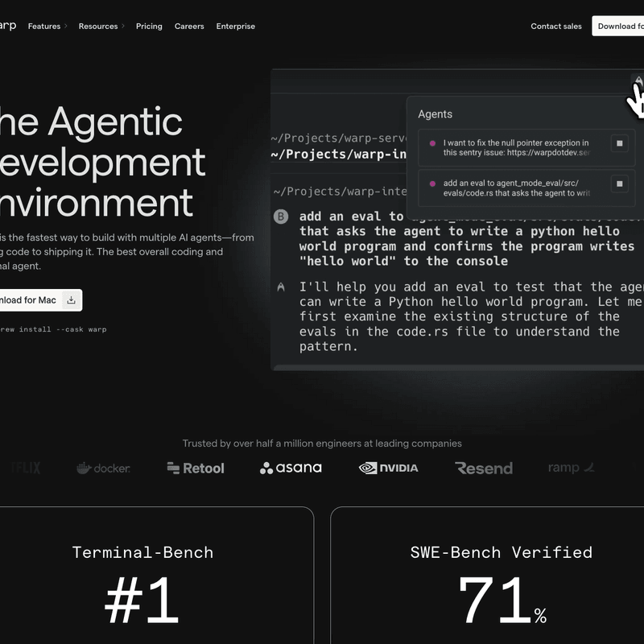This screenshot has height=644, width=644.
Task: Stop the null pointer exception agent task
Action: tap(619, 143)
